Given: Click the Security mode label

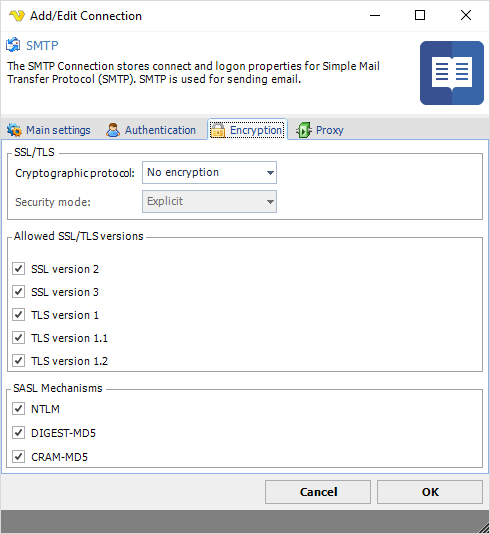Looking at the screenshot, I should (x=53, y=202).
